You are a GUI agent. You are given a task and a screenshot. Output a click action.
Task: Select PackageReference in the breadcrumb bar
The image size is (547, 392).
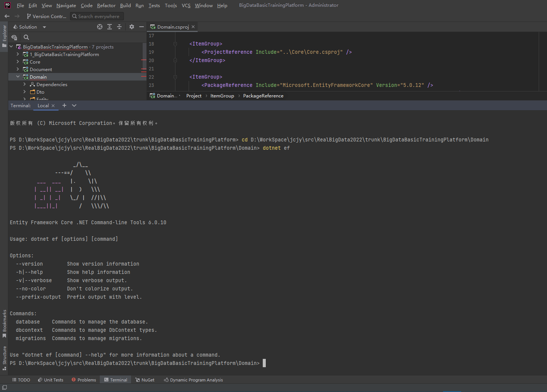[263, 96]
